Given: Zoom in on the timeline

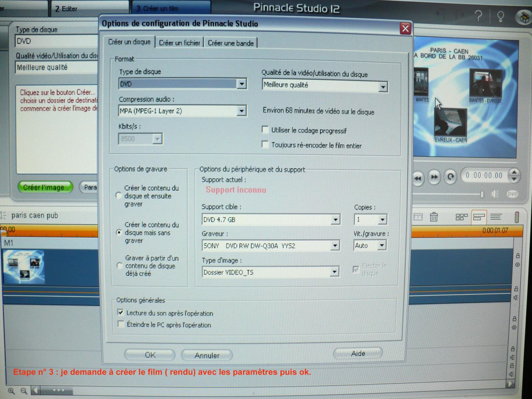Looking at the screenshot, I should [x=11, y=391].
